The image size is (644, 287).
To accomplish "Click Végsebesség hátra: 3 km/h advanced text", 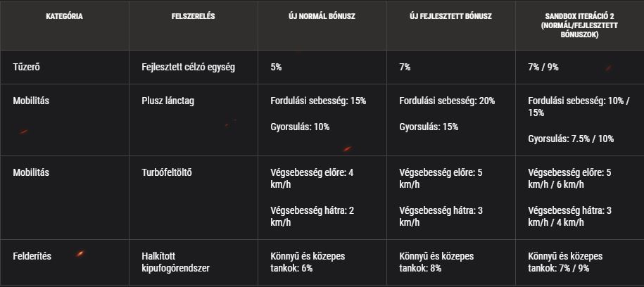I will 441,217.
